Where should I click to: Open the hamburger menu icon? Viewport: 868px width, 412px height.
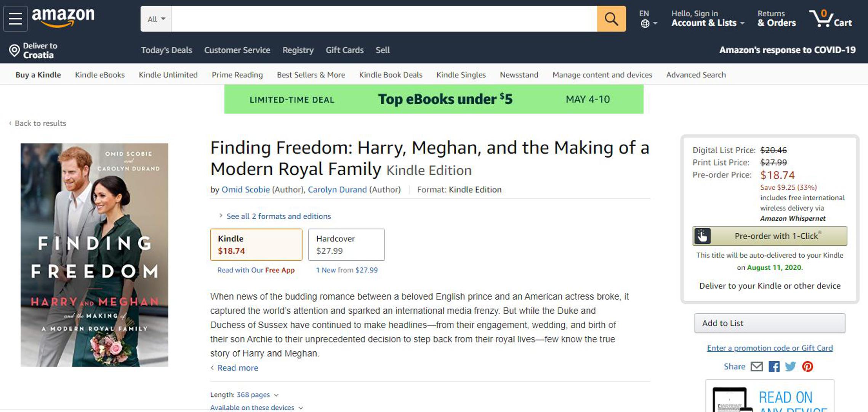[x=15, y=18]
